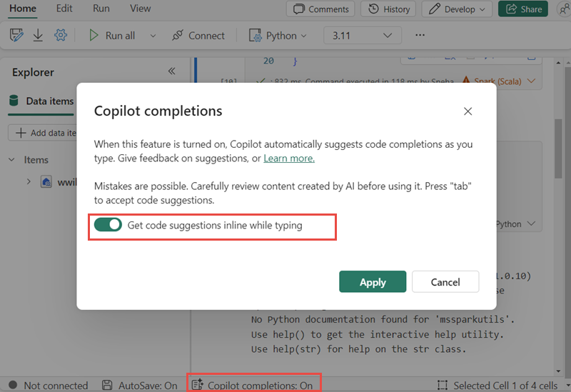Collapse the Explorer pane with double-chevron icon

171,71
